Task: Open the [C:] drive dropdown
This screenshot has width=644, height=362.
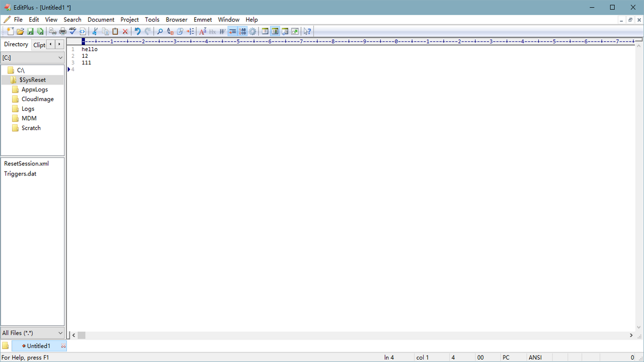Action: click(x=32, y=58)
